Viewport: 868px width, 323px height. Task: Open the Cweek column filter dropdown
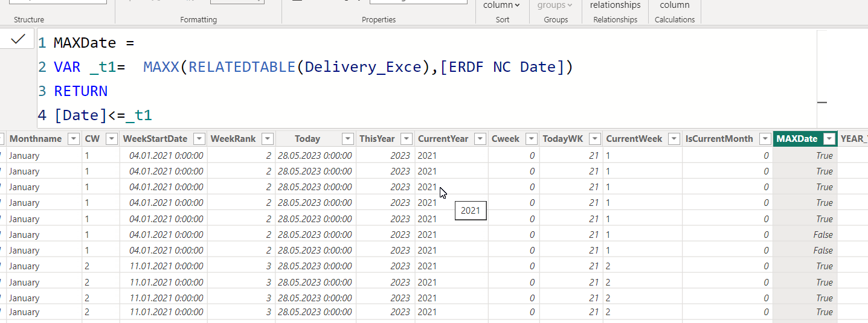[x=531, y=139]
